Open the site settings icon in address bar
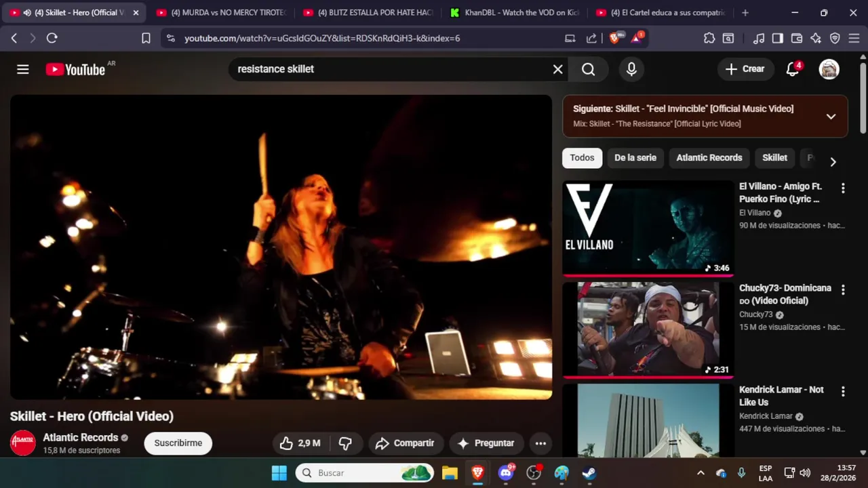Image resolution: width=868 pixels, height=488 pixels. (x=171, y=39)
